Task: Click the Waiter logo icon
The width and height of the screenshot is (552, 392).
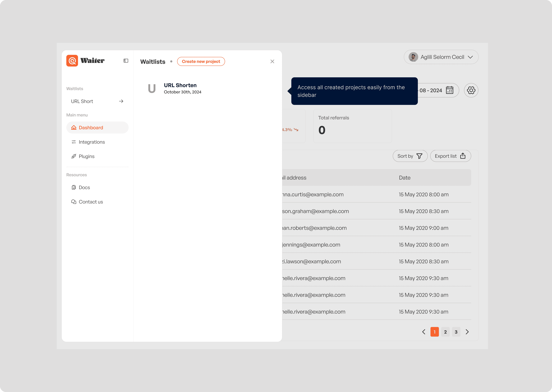Action: tap(72, 61)
